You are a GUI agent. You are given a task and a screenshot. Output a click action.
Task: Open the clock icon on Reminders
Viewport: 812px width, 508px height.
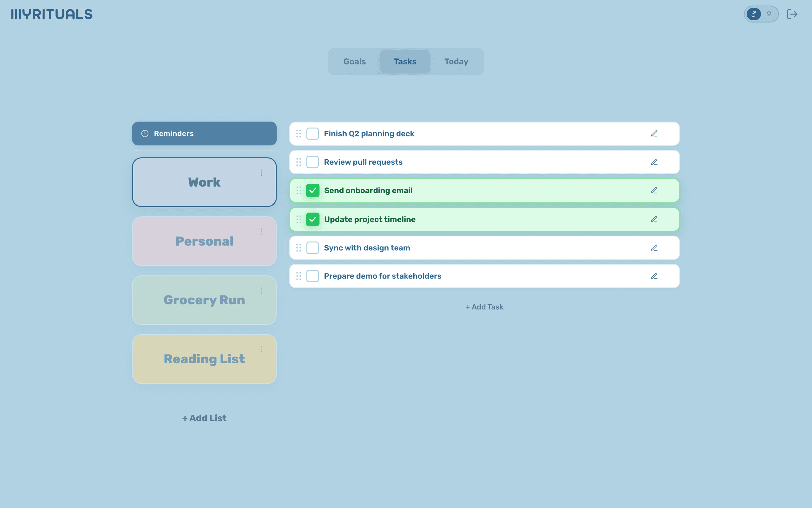click(x=144, y=133)
